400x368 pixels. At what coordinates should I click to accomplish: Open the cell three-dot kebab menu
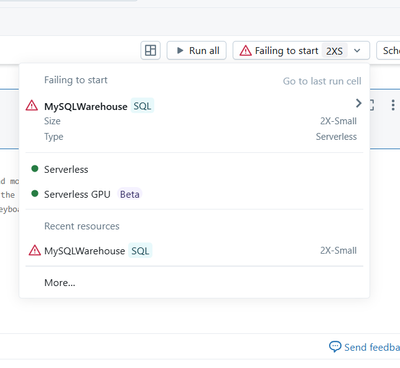[393, 105]
